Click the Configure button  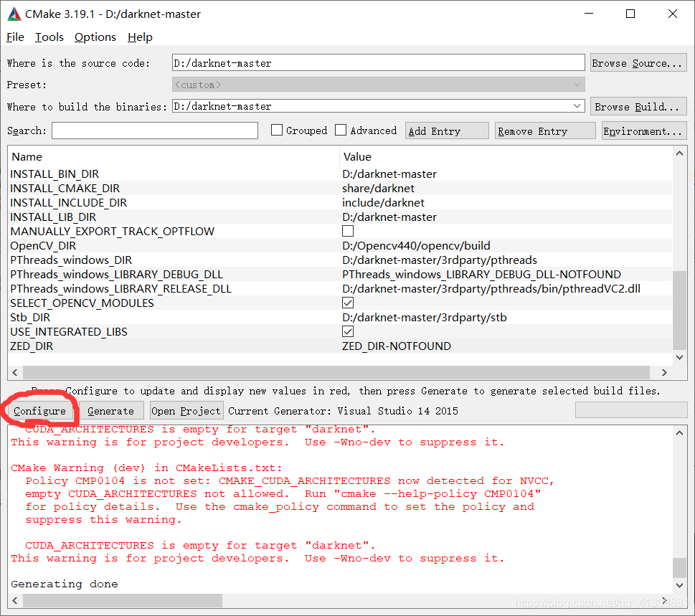point(39,411)
